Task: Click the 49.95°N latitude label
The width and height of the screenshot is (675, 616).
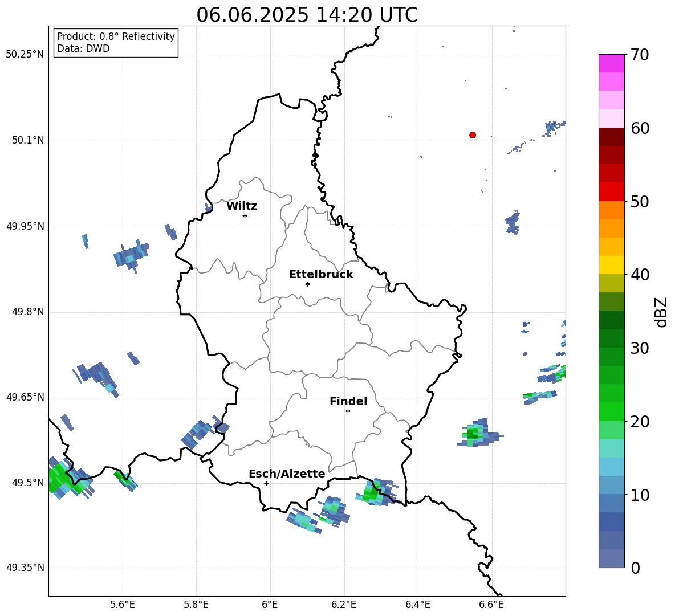Action: [25, 226]
